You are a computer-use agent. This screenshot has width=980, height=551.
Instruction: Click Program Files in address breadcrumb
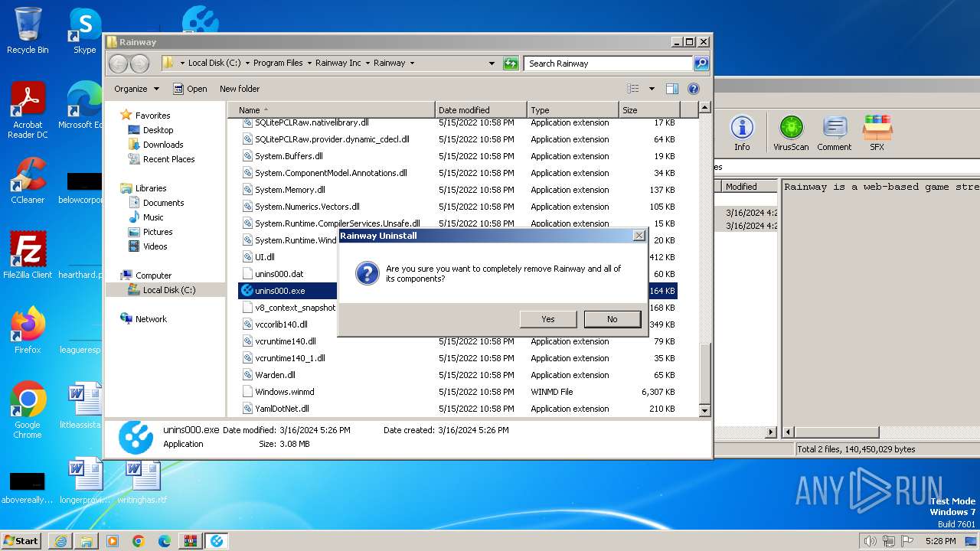pyautogui.click(x=278, y=64)
